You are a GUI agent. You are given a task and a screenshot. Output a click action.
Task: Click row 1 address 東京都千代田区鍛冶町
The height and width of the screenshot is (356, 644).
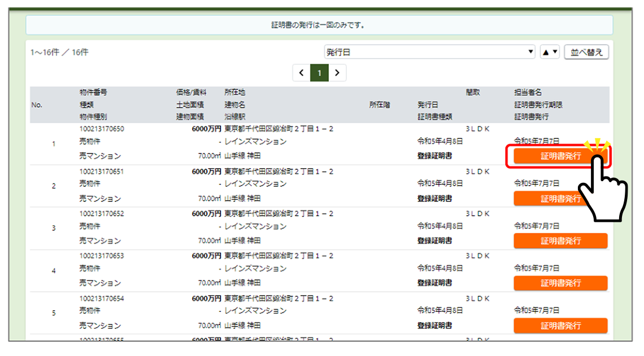[x=279, y=129]
